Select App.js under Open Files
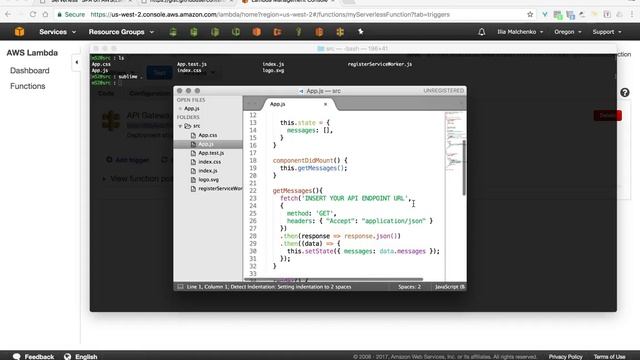640x360 pixels. click(x=191, y=109)
